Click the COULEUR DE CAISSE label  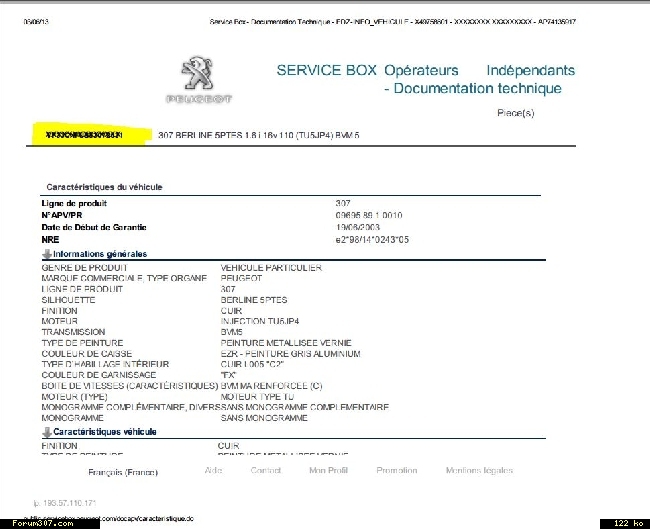click(x=87, y=354)
